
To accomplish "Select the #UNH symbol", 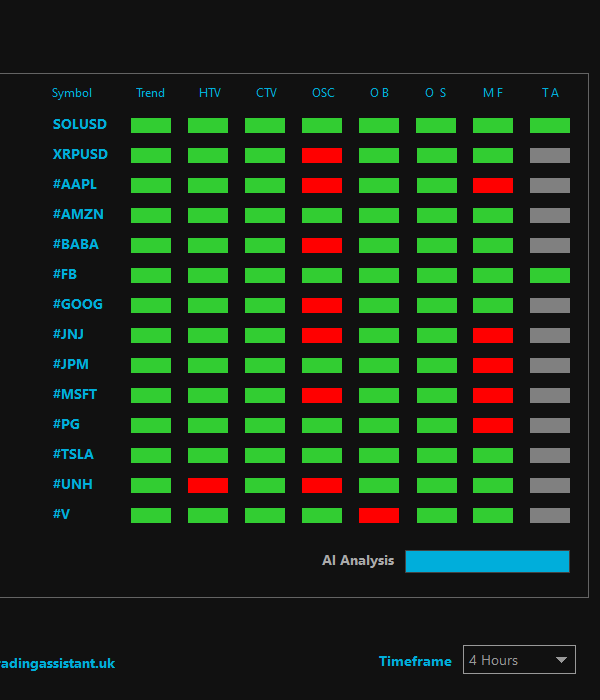I will click(72, 484).
